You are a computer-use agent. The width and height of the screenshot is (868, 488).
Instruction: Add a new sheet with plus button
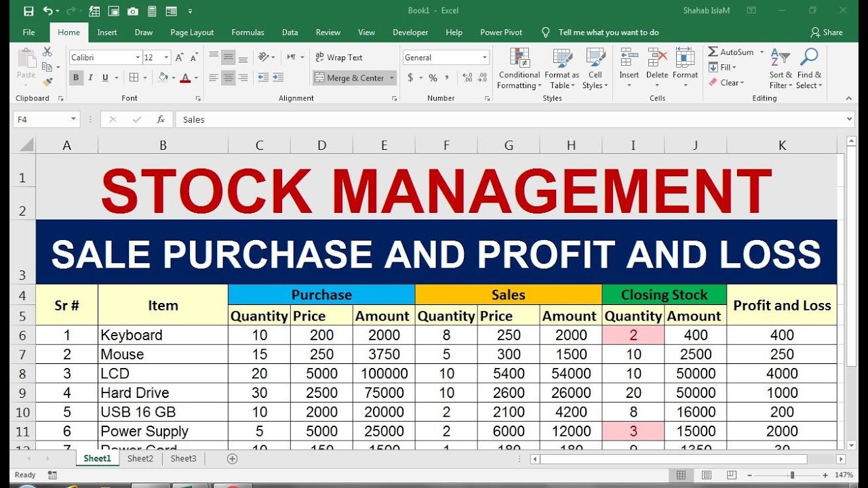tap(233, 459)
